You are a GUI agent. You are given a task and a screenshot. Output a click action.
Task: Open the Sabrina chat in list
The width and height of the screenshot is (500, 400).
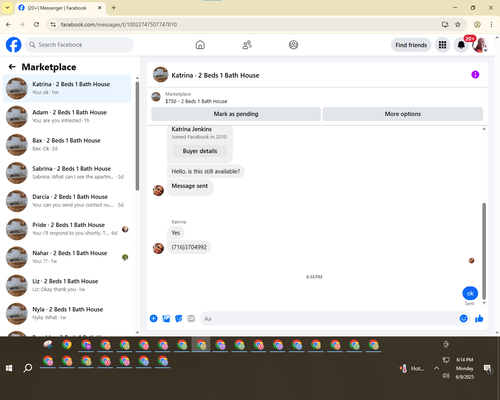[67, 173]
